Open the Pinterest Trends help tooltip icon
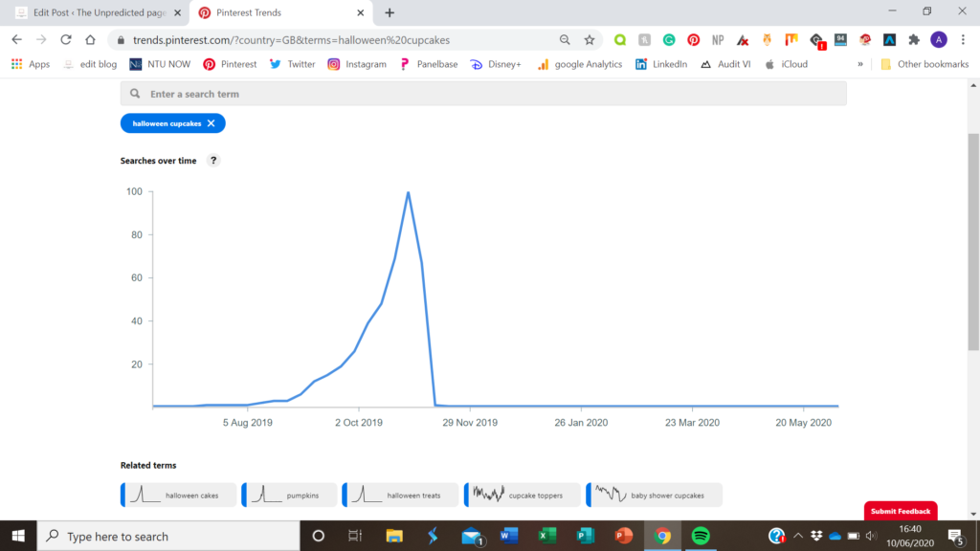 click(x=212, y=160)
